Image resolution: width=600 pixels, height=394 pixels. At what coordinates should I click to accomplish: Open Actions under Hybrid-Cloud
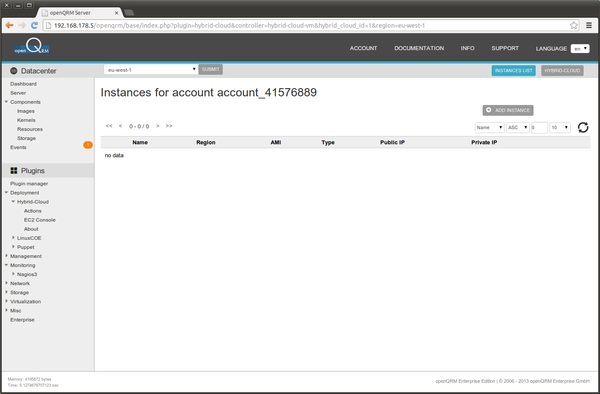[x=33, y=211]
